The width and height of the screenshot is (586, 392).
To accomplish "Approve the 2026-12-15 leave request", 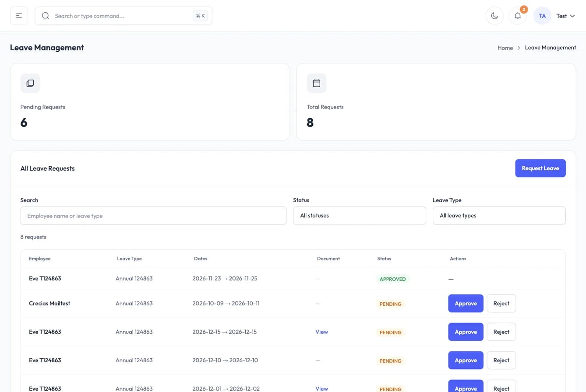I will click(466, 332).
